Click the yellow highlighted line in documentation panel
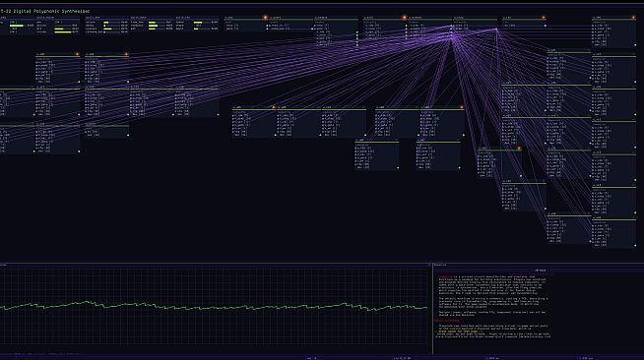Image resolution: width=644 pixels, height=360 pixels. click(x=459, y=331)
